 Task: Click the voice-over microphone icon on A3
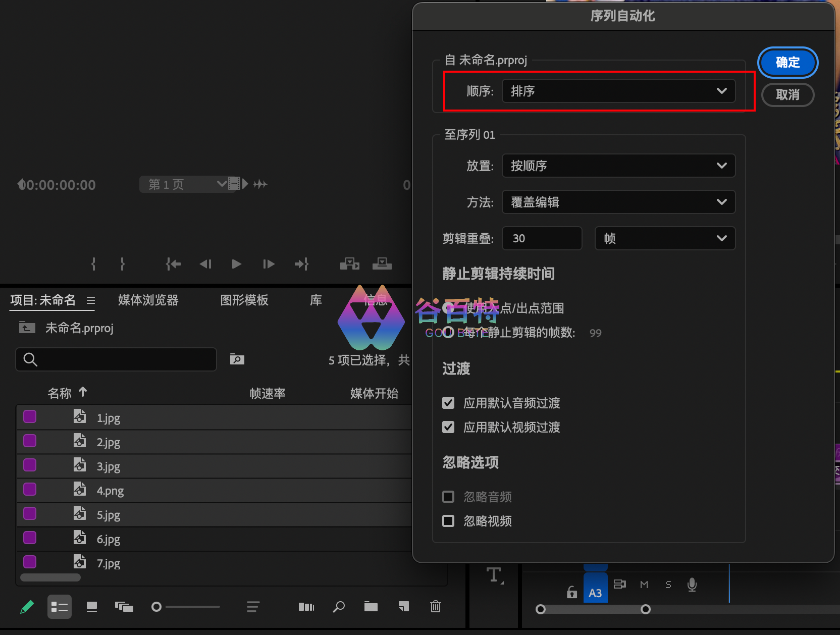[x=692, y=585]
